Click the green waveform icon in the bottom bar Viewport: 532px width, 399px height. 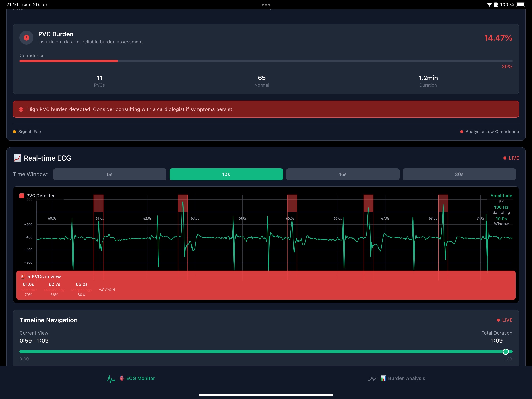(111, 378)
